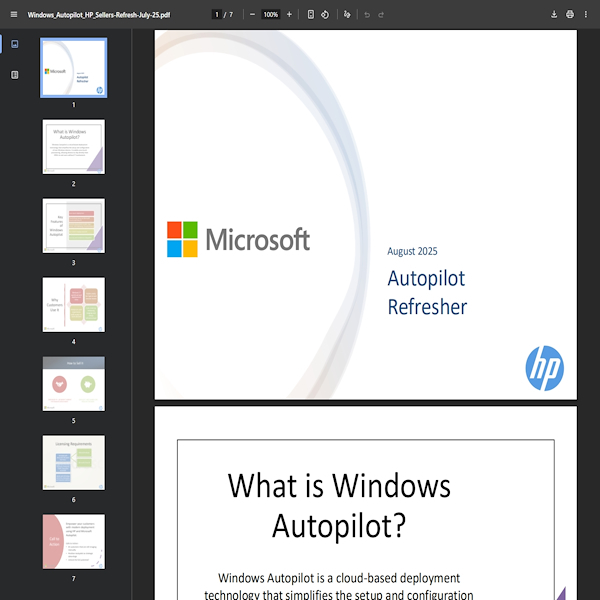Edit the current page number field

point(217,15)
